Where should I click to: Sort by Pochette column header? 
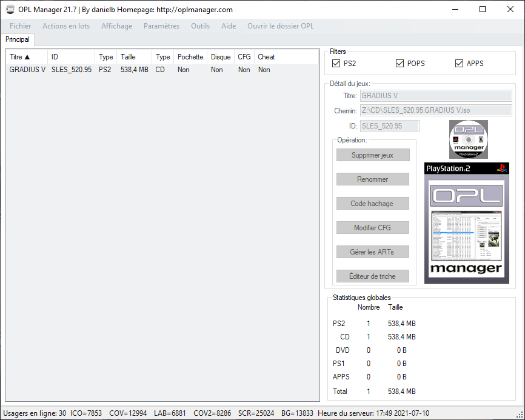point(190,57)
